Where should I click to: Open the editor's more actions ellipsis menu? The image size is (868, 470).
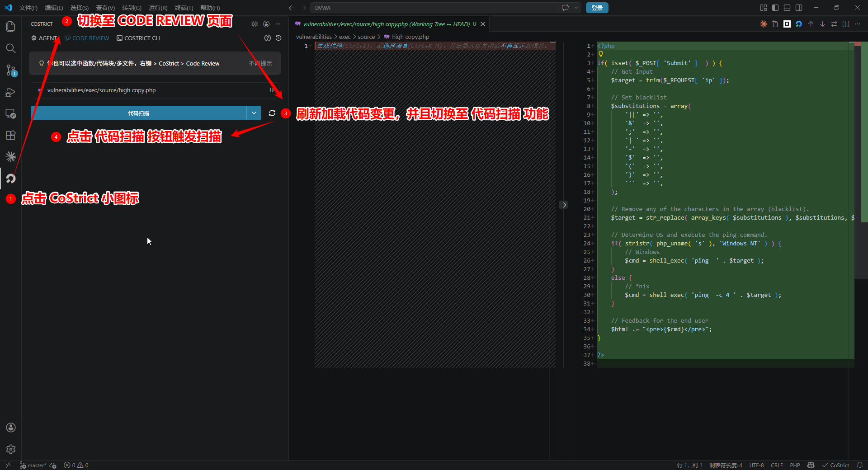858,24
